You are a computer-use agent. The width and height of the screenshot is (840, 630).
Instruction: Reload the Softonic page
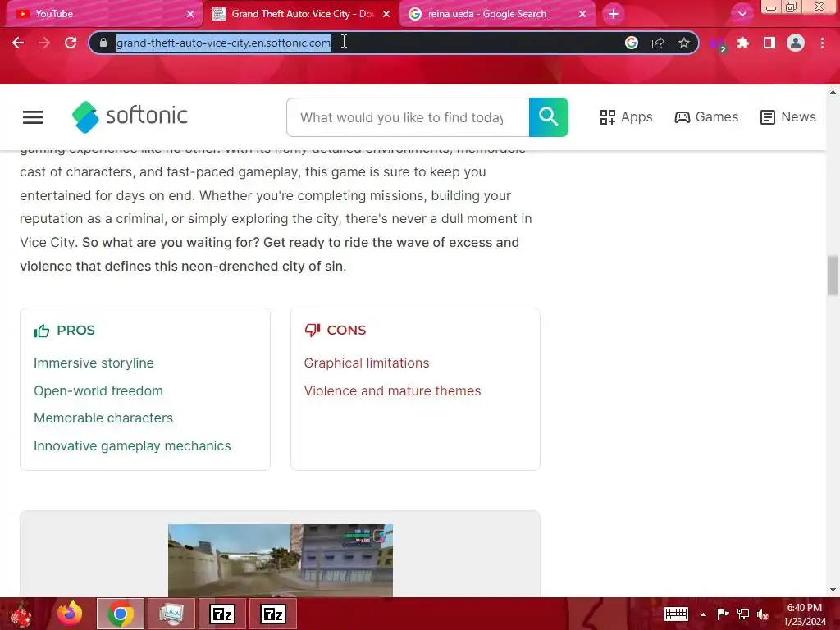pyautogui.click(x=71, y=43)
